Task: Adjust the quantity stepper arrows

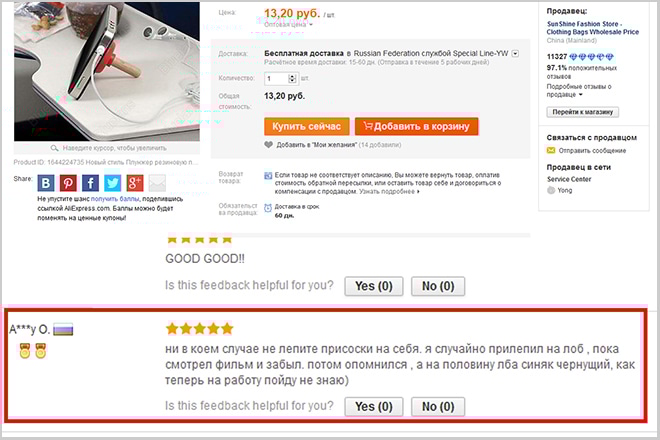Action: [292, 78]
